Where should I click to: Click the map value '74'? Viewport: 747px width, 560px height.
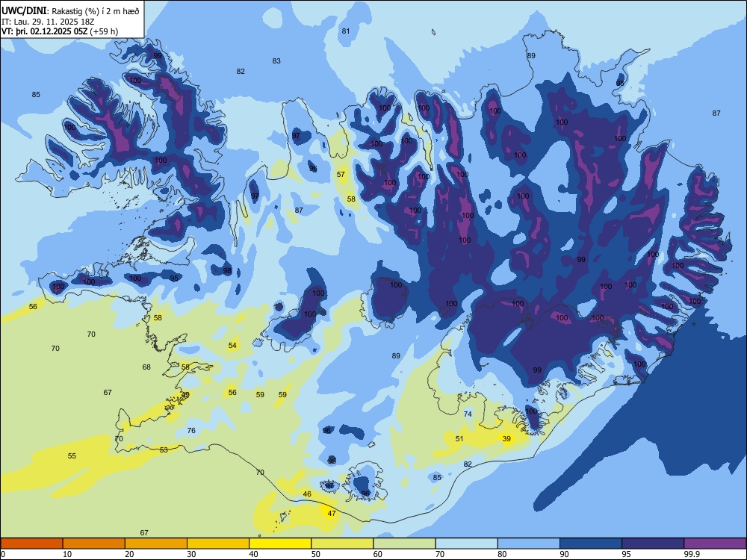pos(468,414)
